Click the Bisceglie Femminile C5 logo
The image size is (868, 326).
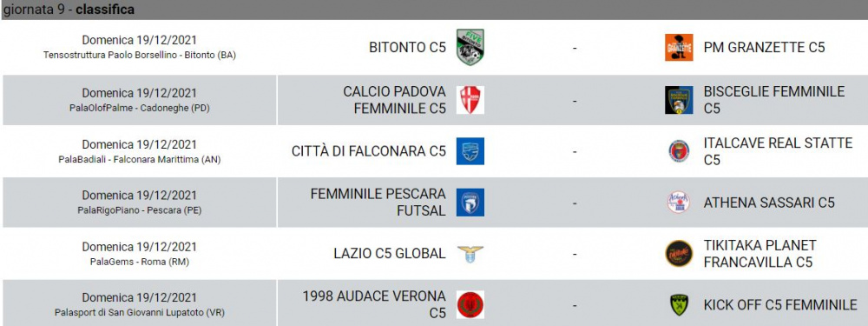tap(679, 100)
